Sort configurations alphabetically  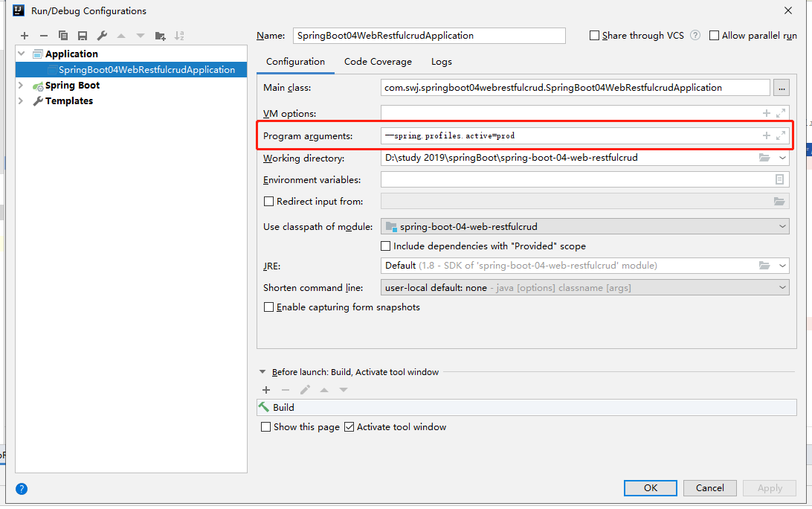(x=179, y=36)
